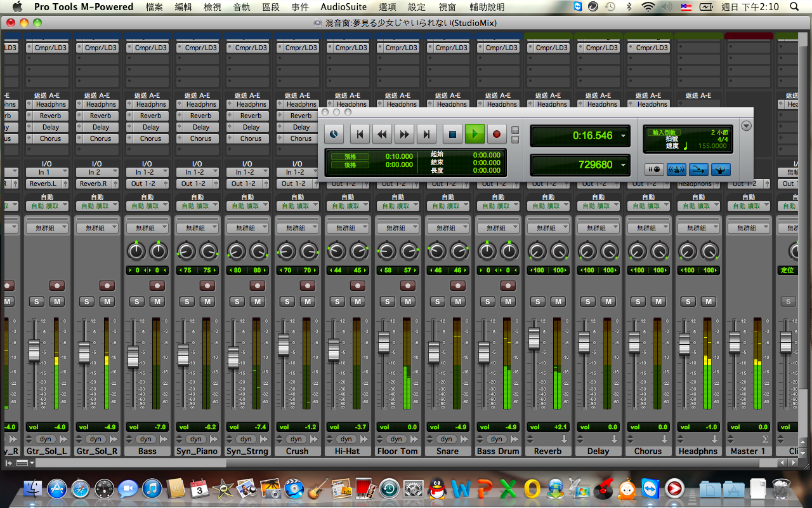Open the Mix window view selector at bottom left
812x508 pixels.
25,464
